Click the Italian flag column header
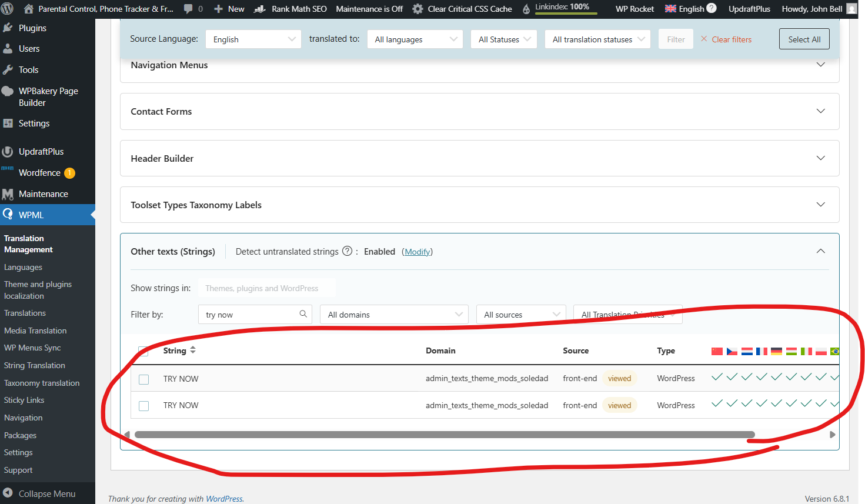 point(806,351)
